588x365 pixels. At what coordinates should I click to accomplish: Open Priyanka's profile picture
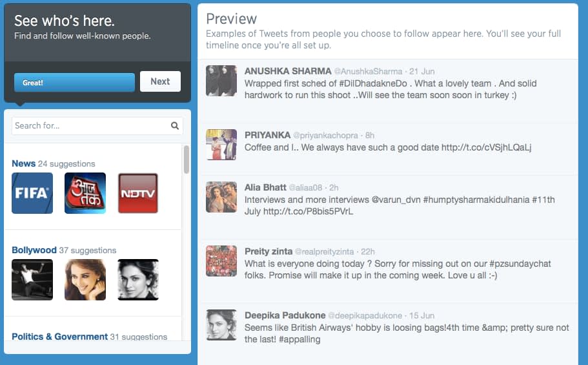(221, 145)
